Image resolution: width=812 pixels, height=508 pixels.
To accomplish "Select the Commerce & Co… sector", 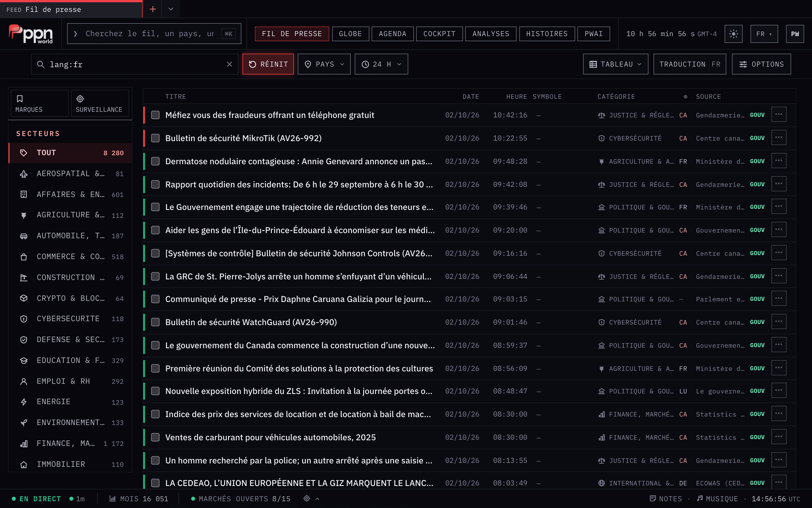I will (x=70, y=257).
